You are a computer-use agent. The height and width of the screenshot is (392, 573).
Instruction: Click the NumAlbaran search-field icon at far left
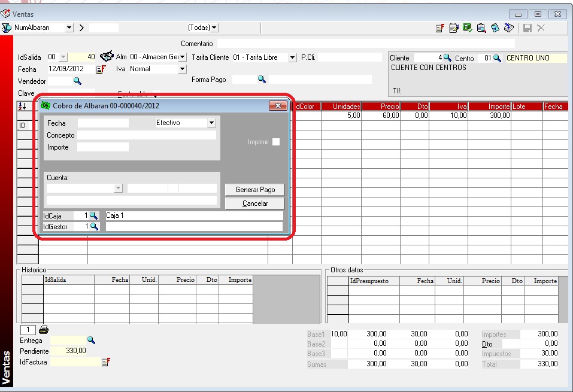pyautogui.click(x=6, y=28)
